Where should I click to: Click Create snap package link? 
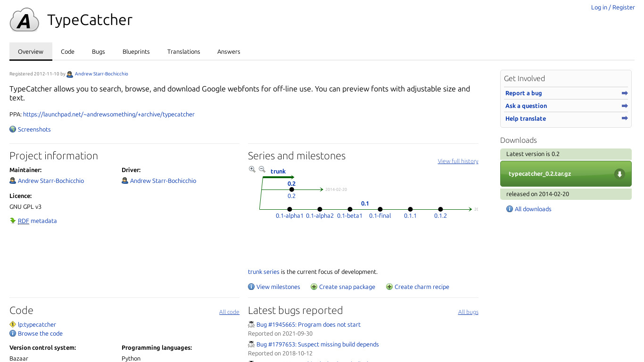pos(347,287)
